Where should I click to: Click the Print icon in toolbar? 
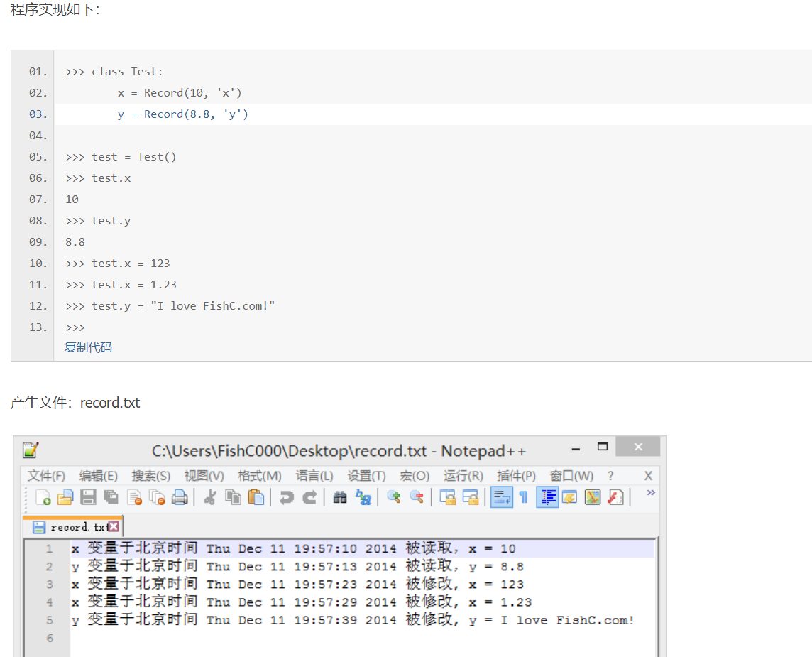click(180, 497)
